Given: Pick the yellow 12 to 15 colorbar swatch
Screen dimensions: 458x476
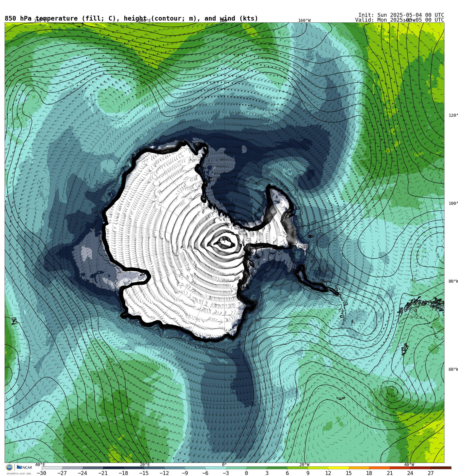Looking at the screenshot, I should pos(339,468).
